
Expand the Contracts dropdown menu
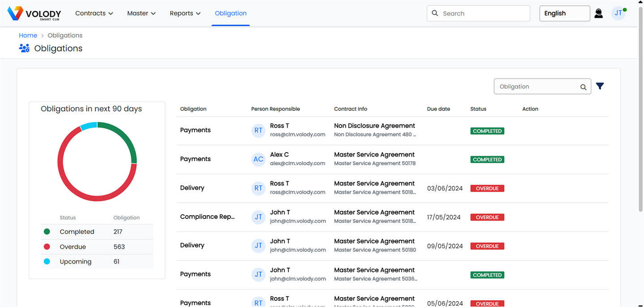[94, 13]
